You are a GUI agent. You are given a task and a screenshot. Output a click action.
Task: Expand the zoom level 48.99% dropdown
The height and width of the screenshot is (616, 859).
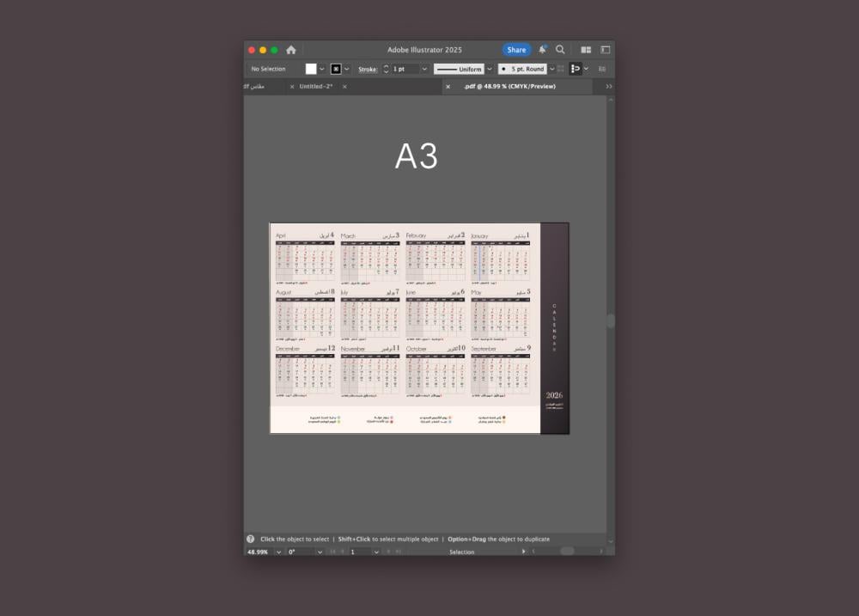(278, 552)
